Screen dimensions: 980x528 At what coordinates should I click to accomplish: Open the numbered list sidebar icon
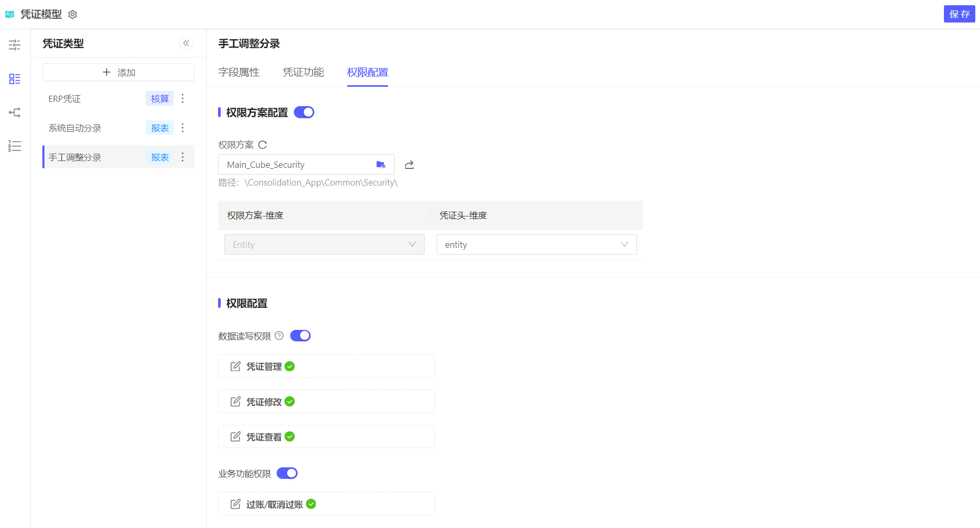click(x=15, y=146)
